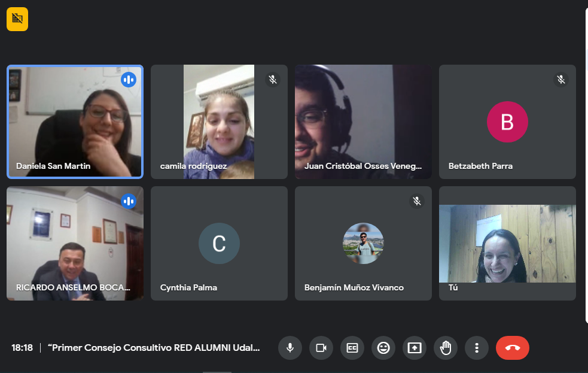Click Betzabeth Parra's muted microphone icon
The width and height of the screenshot is (588, 373).
click(x=561, y=80)
